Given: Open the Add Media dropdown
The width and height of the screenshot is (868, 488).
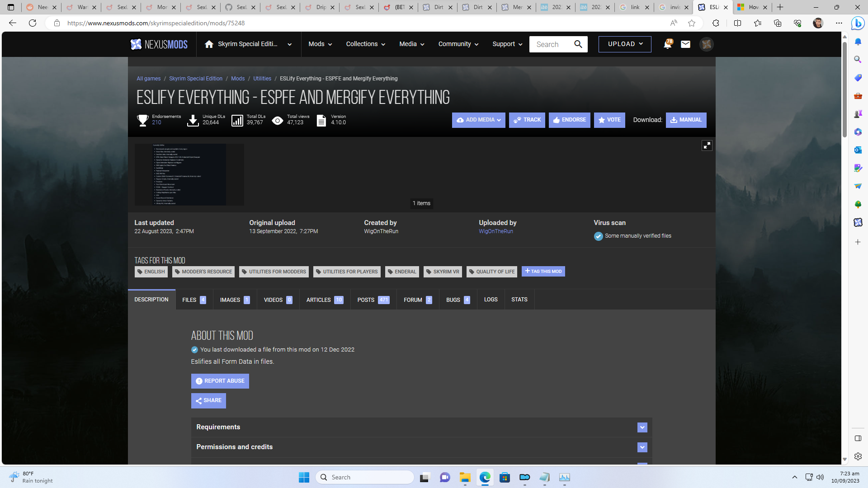Looking at the screenshot, I should point(478,120).
